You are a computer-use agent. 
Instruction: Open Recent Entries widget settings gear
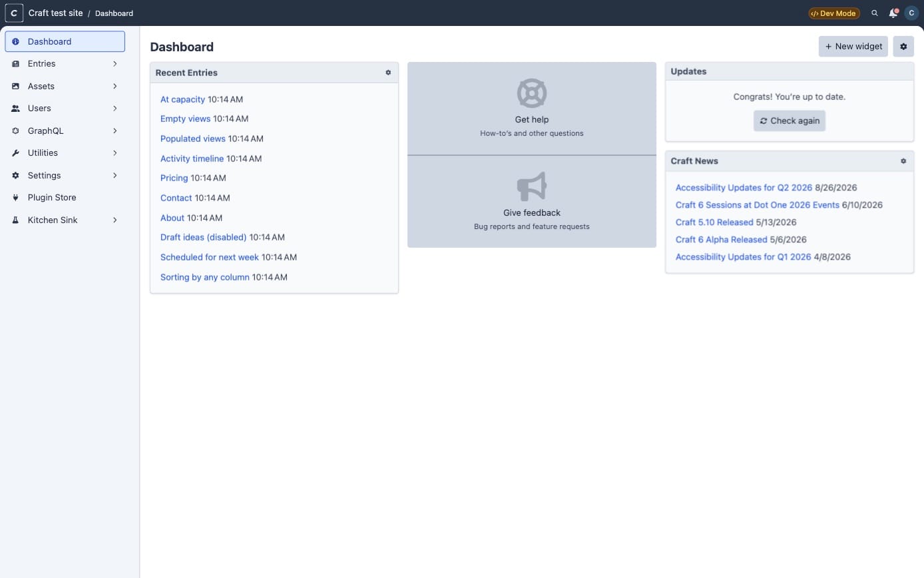coord(388,73)
